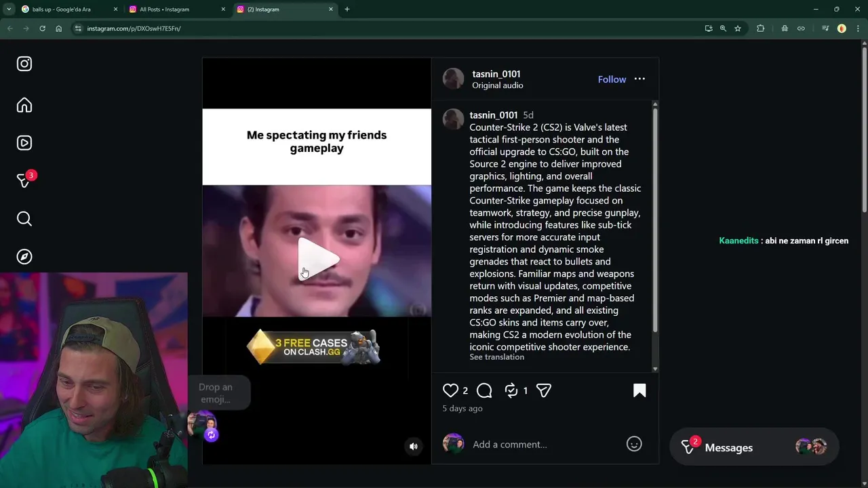Expand the tab search dropdown

pos(9,9)
